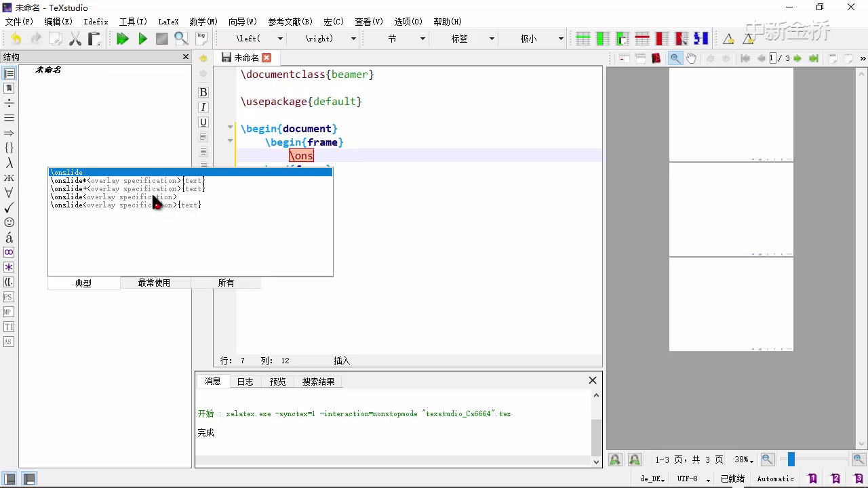The image size is (868, 488).
Task: Switch completer to 所有 tab
Action: pyautogui.click(x=226, y=283)
